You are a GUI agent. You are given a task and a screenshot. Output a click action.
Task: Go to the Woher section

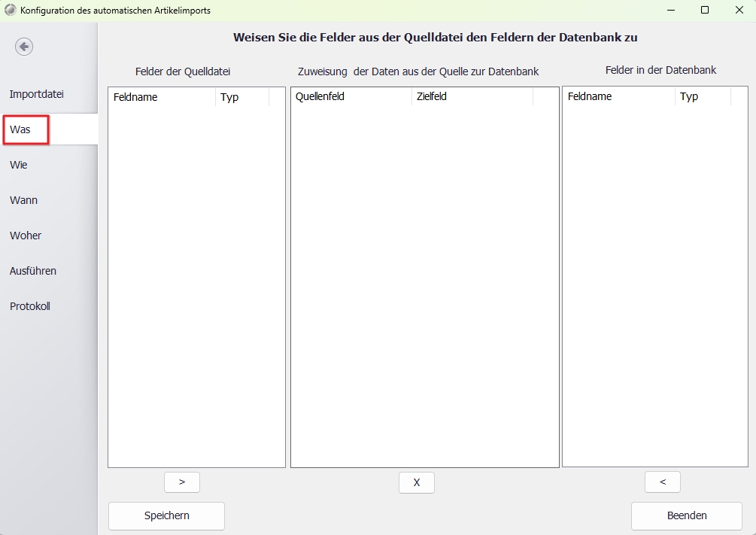[26, 236]
